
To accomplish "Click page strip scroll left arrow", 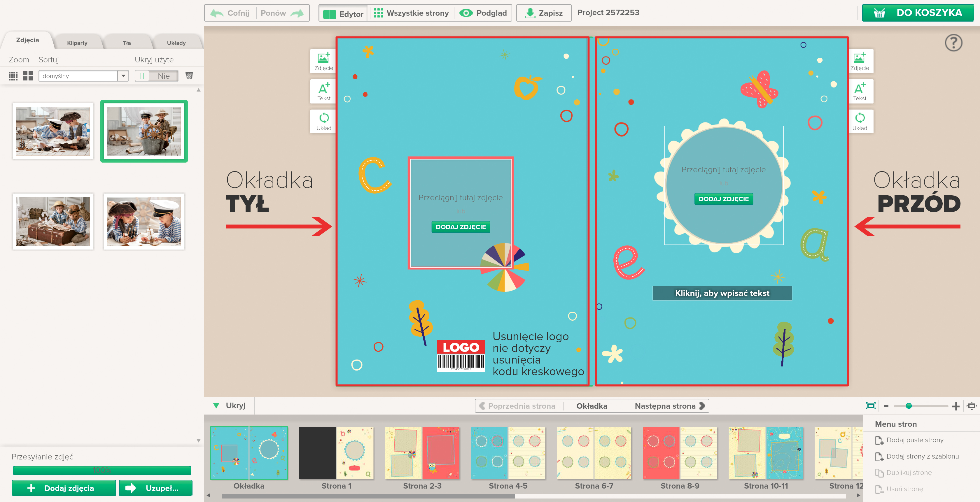I will tap(208, 495).
